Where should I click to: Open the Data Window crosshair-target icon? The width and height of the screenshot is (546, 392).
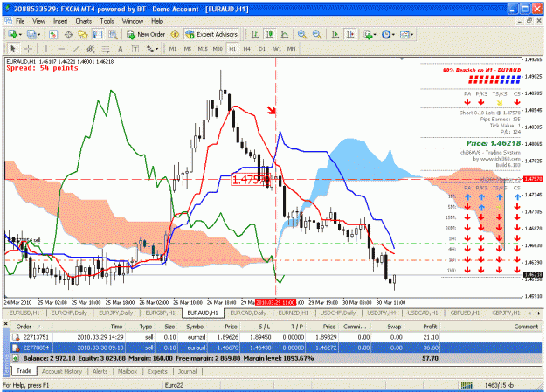coord(68,34)
